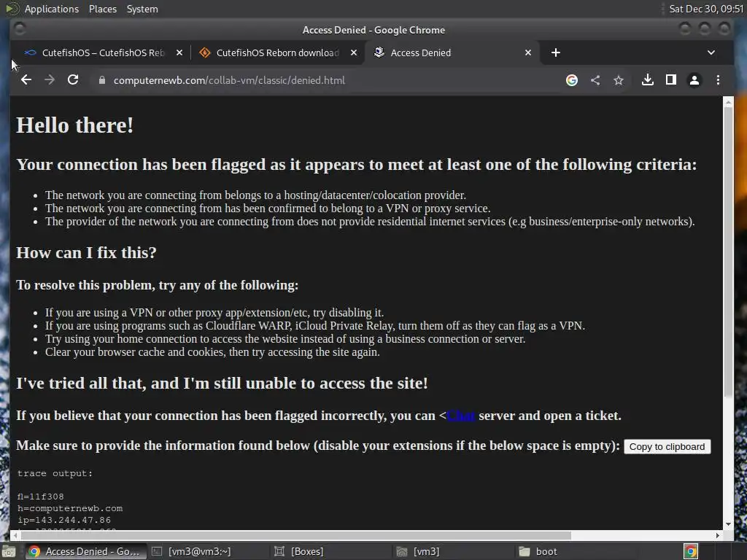This screenshot has width=747, height=560.
Task: Reload the Access Denied page
Action: 73,80
